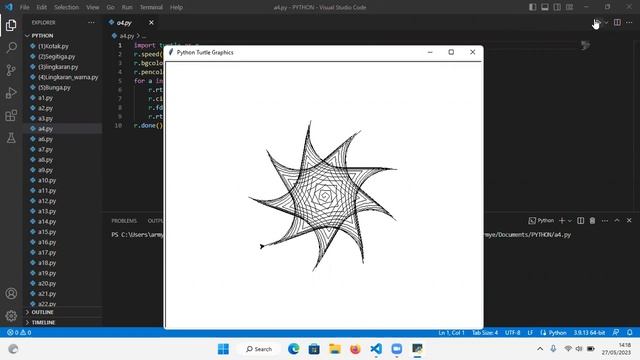Open the Extensions view
Screen dimensions: 640x360
pos(11,116)
